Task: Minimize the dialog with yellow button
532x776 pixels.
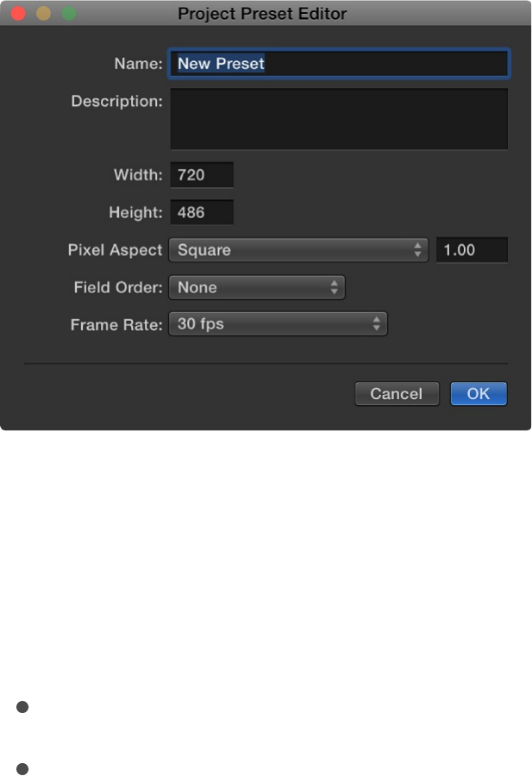Action: (43, 14)
